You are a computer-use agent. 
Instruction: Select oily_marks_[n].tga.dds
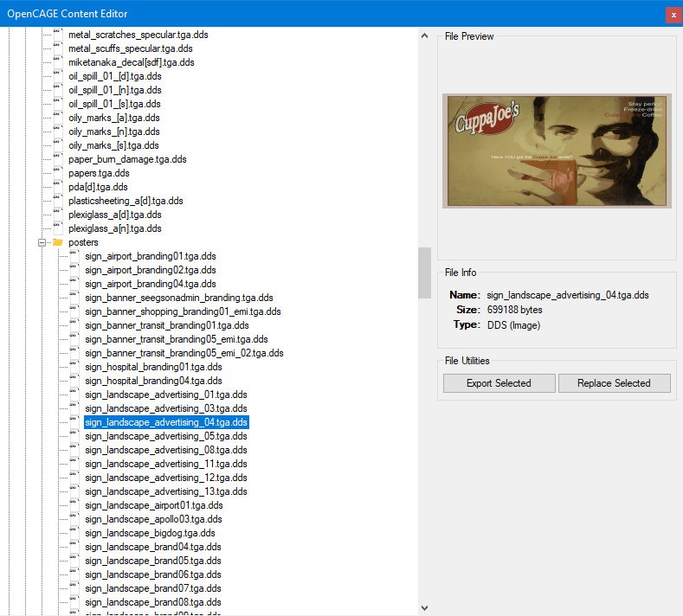114,132
